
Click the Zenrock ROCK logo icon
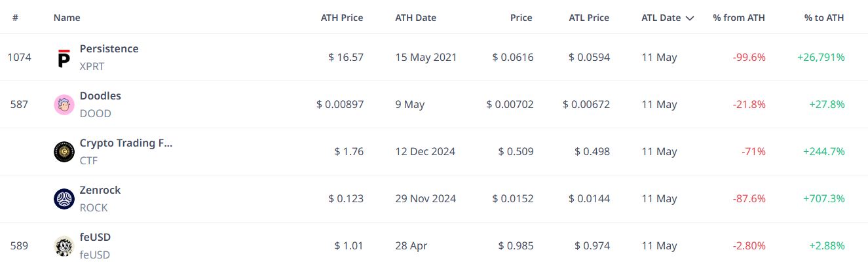click(64, 199)
